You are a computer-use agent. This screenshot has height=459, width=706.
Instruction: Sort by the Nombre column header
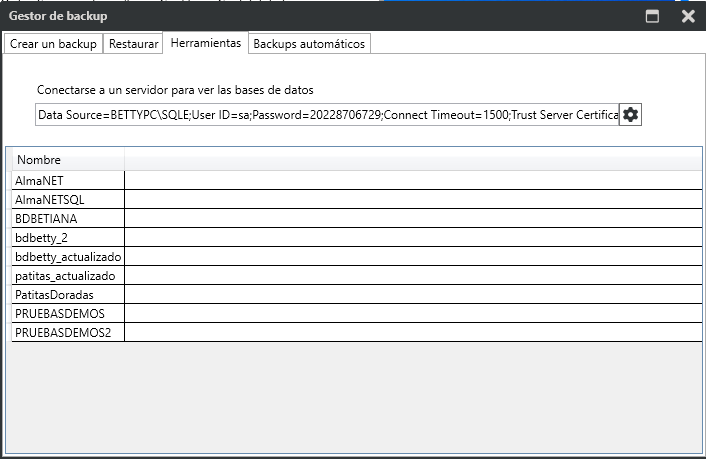tap(66, 160)
